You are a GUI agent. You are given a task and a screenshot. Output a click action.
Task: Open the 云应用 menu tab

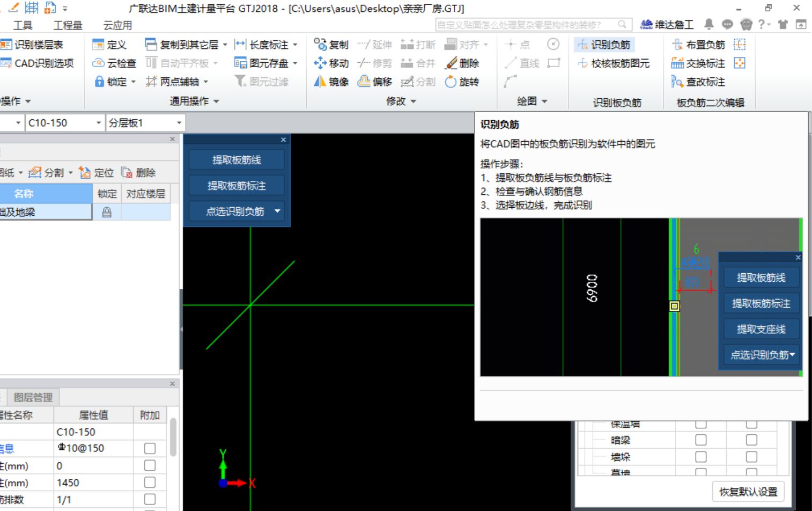(117, 25)
